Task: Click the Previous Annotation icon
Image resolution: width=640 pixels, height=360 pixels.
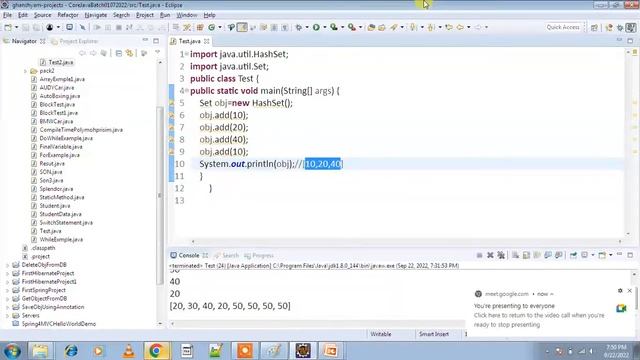Action: pos(431,27)
